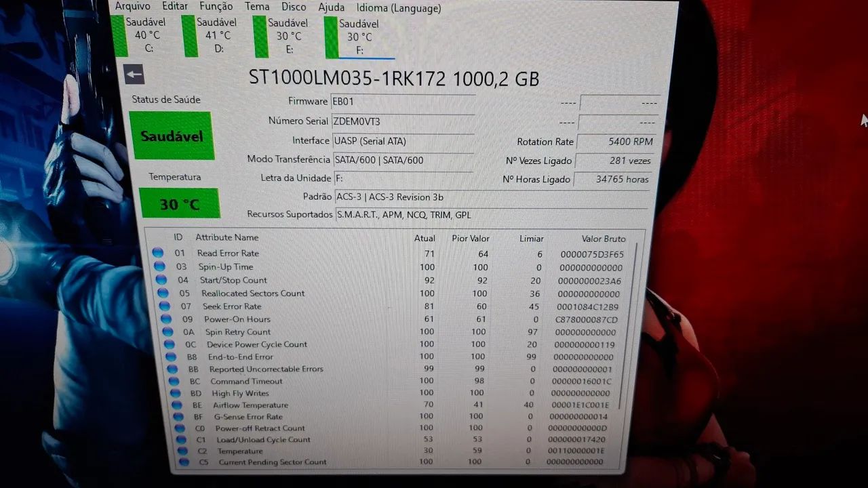The image size is (868, 488).
Task: Open the Idioma (Language) menu
Action: [x=398, y=7]
